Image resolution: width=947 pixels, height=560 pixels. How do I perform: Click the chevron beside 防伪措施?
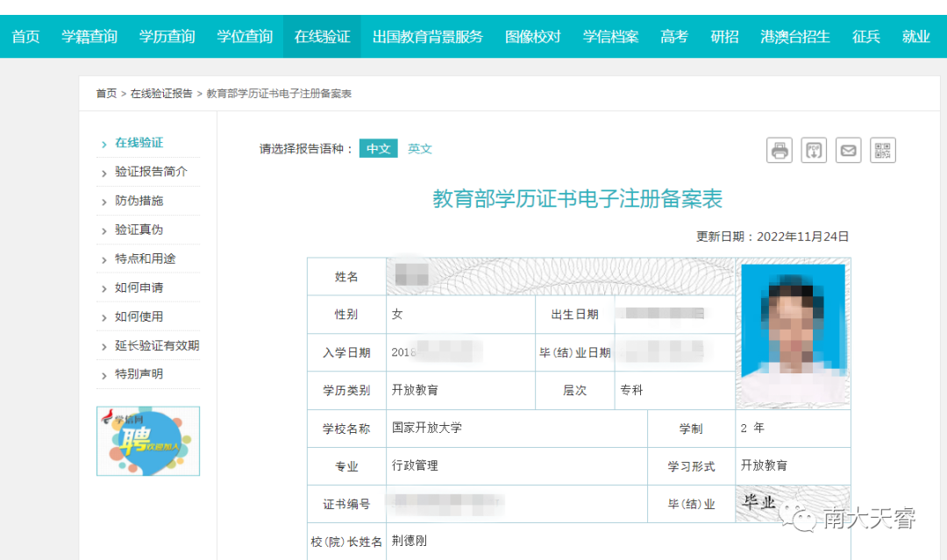point(103,202)
